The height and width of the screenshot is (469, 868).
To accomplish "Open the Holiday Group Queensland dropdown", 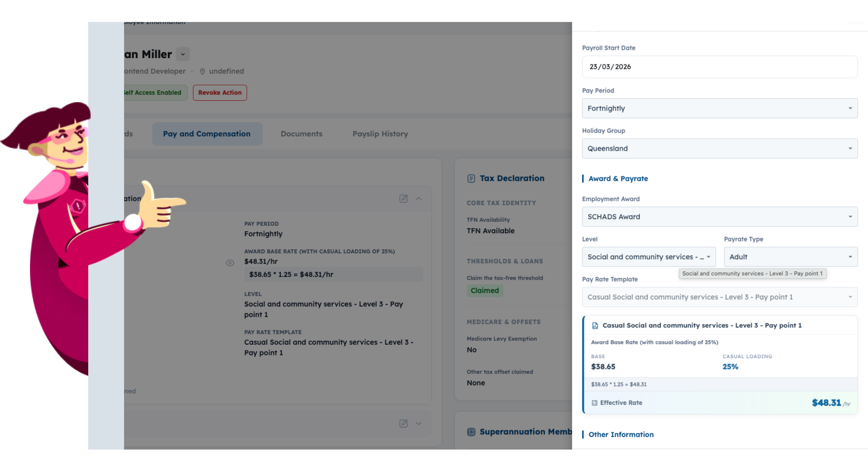I will tap(720, 148).
